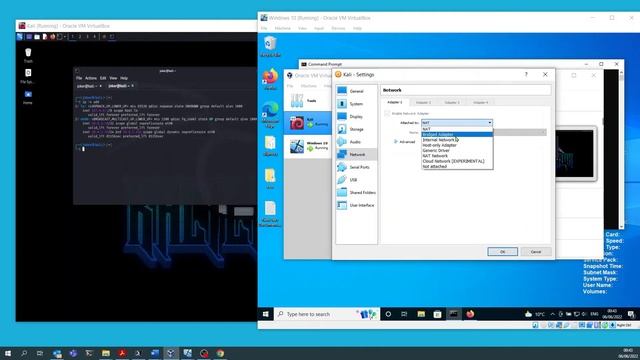The width and height of the screenshot is (640, 360).
Task: Open Audio section in Kali Settings
Action: pyautogui.click(x=356, y=142)
